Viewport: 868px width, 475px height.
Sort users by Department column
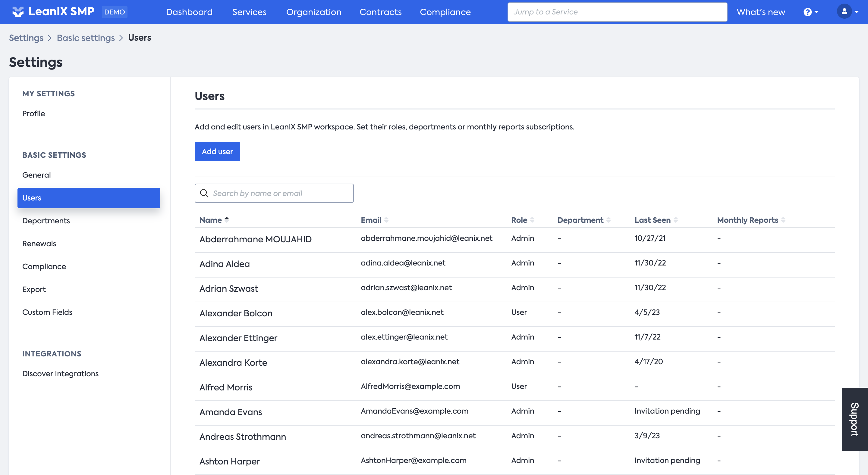pos(609,220)
